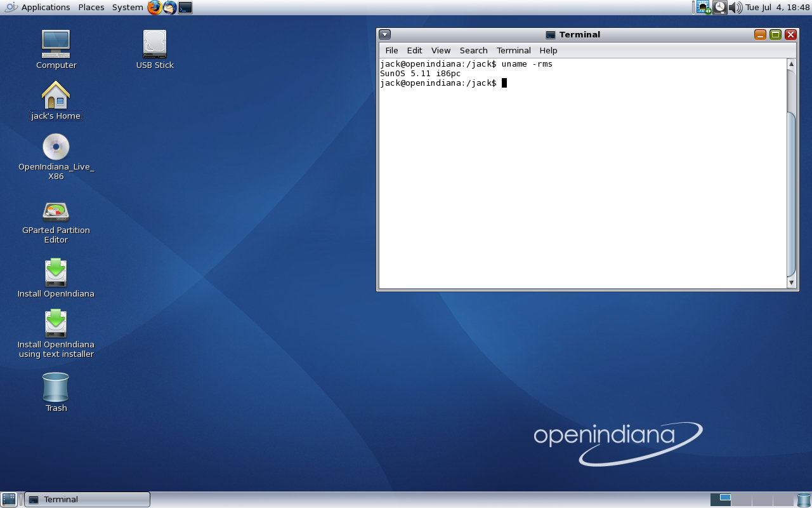Open GParted Partition Editor from the desktop
The image size is (812, 508).
56,212
